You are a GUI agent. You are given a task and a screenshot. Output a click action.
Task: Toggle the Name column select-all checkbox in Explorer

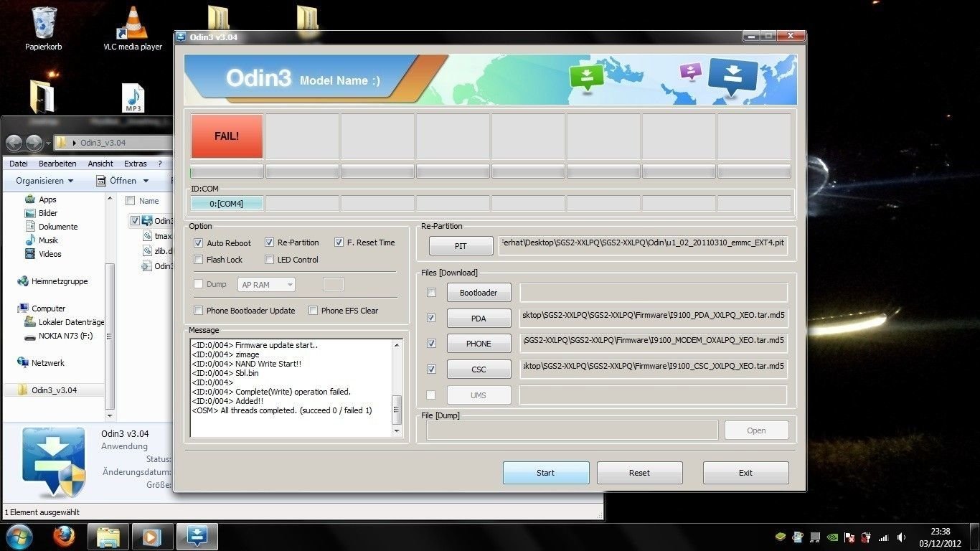[x=130, y=201]
